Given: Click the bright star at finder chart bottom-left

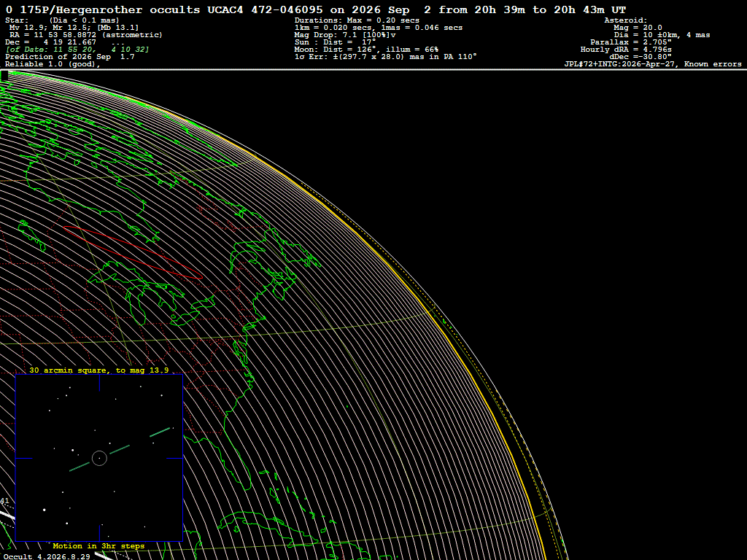Looking at the screenshot, I should [x=44, y=510].
